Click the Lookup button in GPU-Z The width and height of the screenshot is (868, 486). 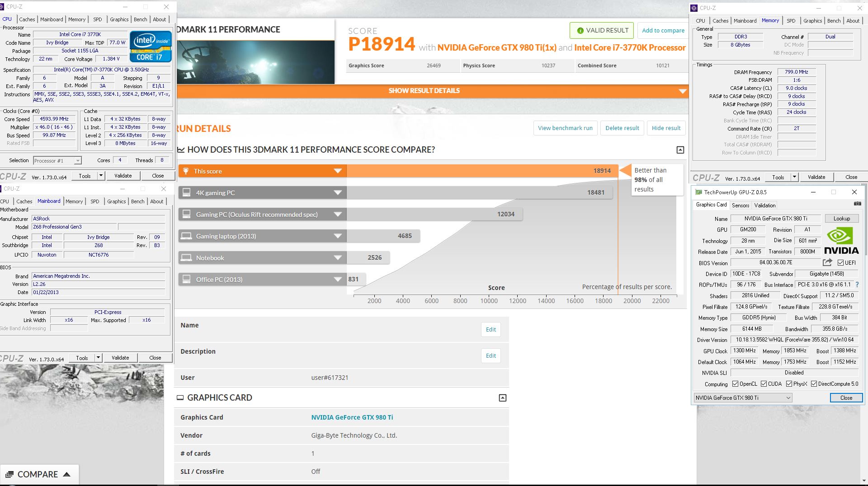click(841, 219)
